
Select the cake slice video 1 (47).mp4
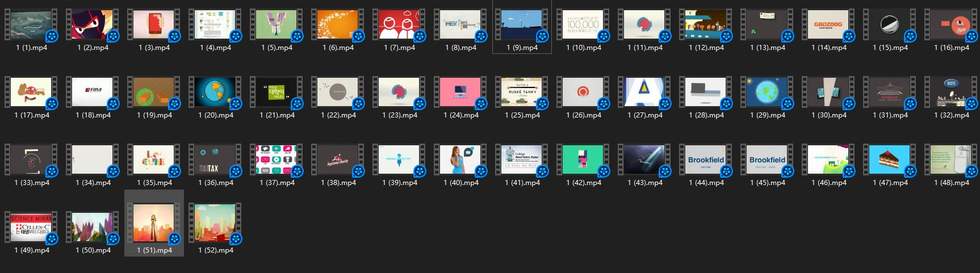(x=889, y=159)
